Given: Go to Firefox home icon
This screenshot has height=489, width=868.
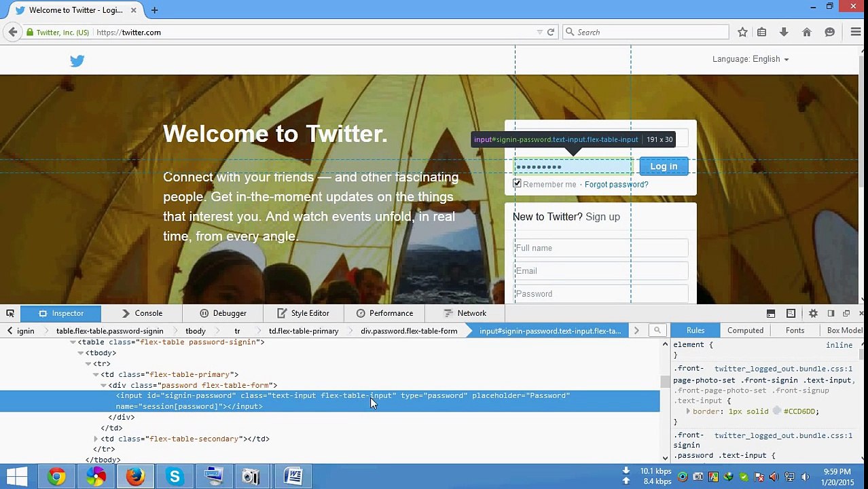Looking at the screenshot, I should tap(807, 32).
